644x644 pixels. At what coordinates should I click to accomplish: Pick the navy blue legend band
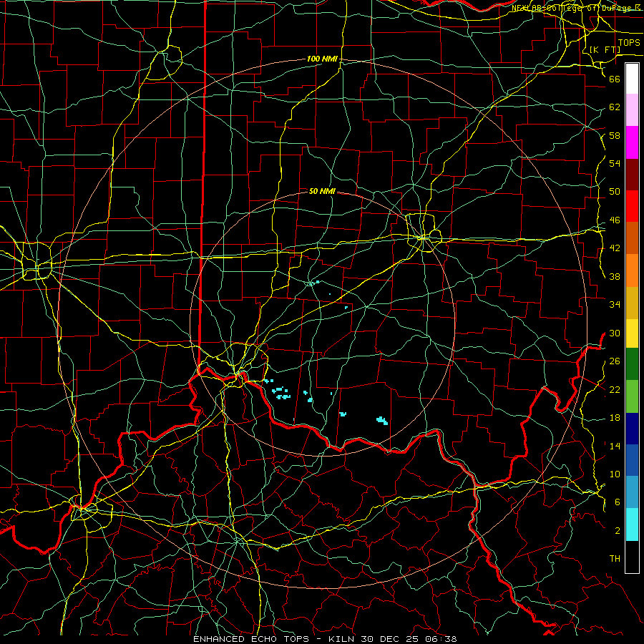[632, 429]
